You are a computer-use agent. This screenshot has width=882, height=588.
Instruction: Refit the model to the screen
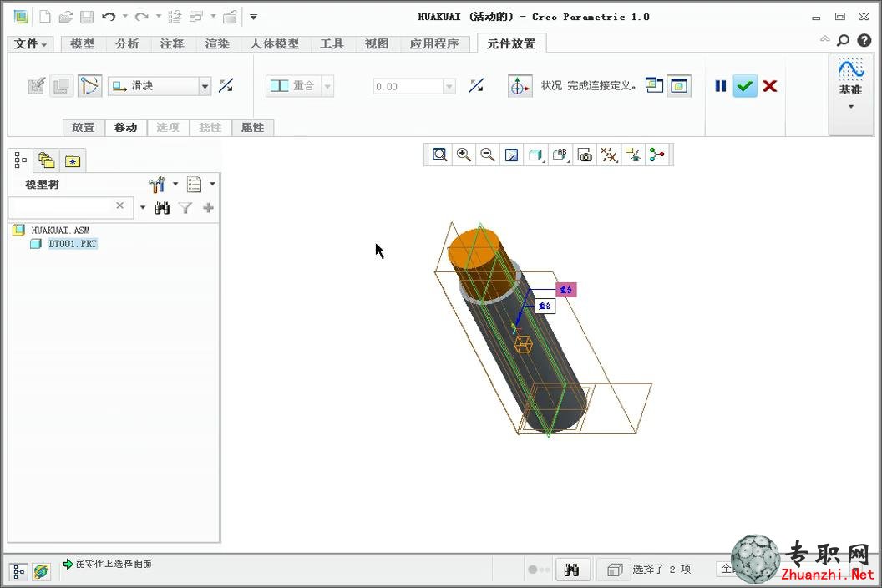click(439, 155)
